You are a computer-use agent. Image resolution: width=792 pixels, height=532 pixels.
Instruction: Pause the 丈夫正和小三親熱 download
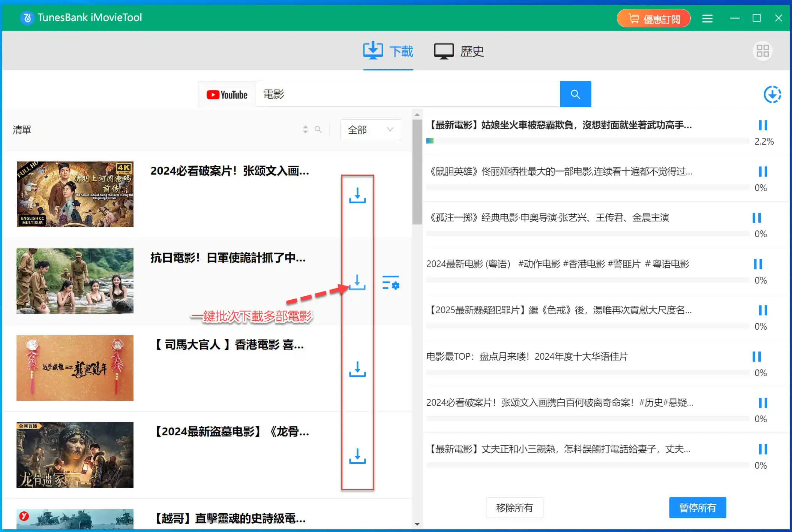pos(763,449)
